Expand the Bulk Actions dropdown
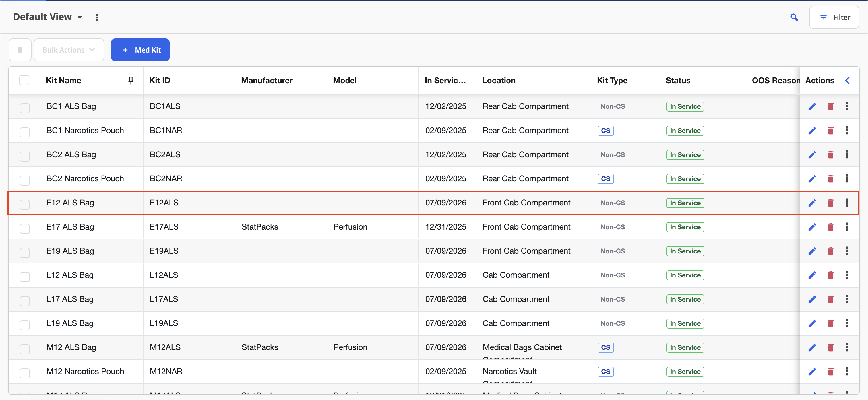The height and width of the screenshot is (400, 868). 69,50
